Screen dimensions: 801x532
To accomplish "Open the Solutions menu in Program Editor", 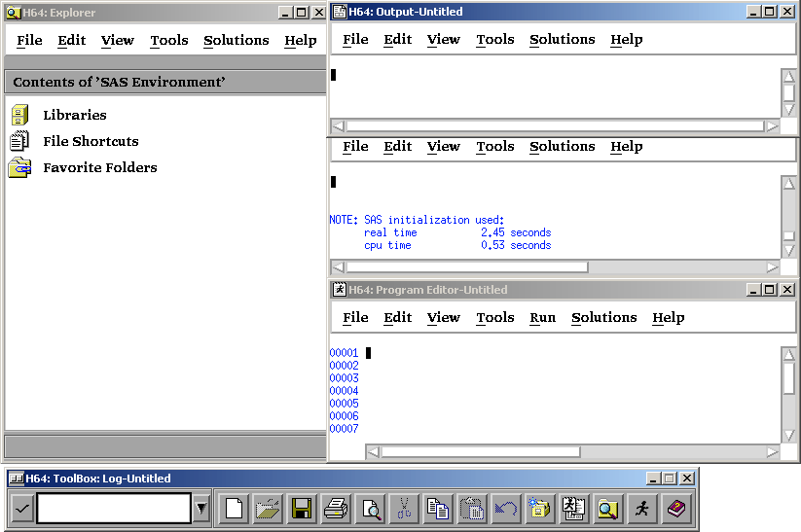I will (x=603, y=318).
